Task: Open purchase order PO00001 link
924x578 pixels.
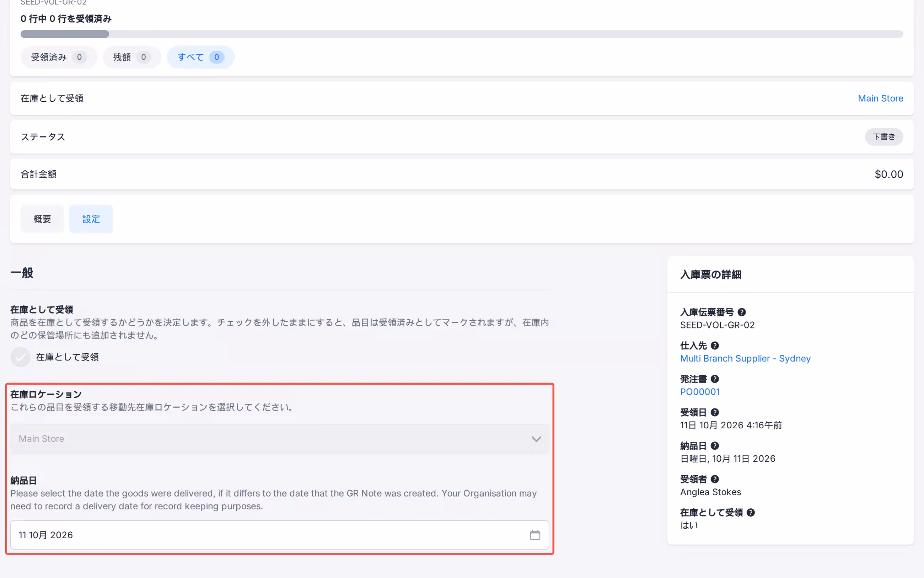Action: (x=700, y=392)
